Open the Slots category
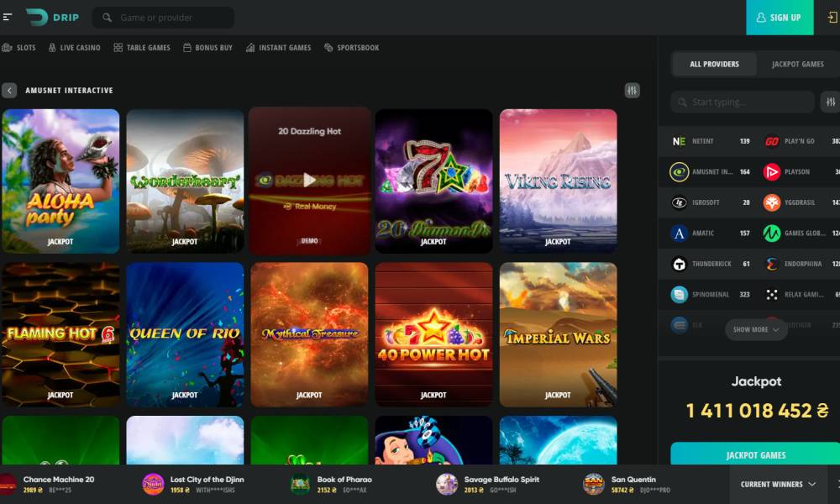 click(18, 48)
